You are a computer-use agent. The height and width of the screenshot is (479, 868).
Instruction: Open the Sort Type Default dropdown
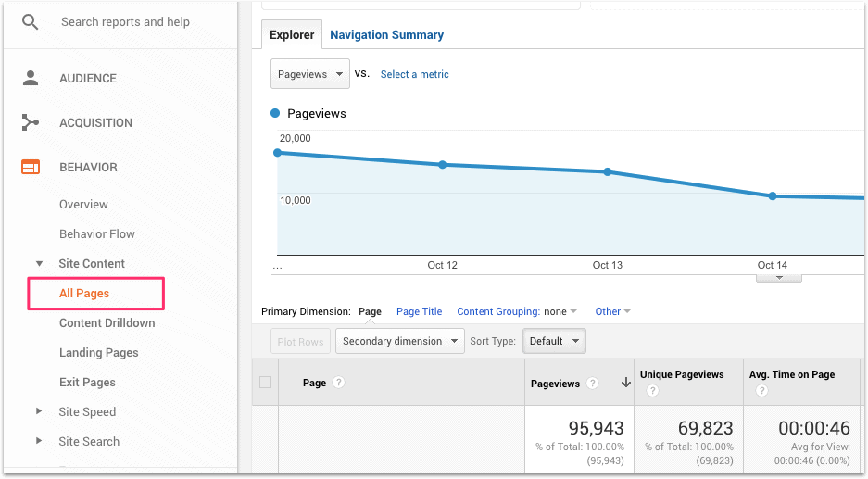tap(554, 341)
